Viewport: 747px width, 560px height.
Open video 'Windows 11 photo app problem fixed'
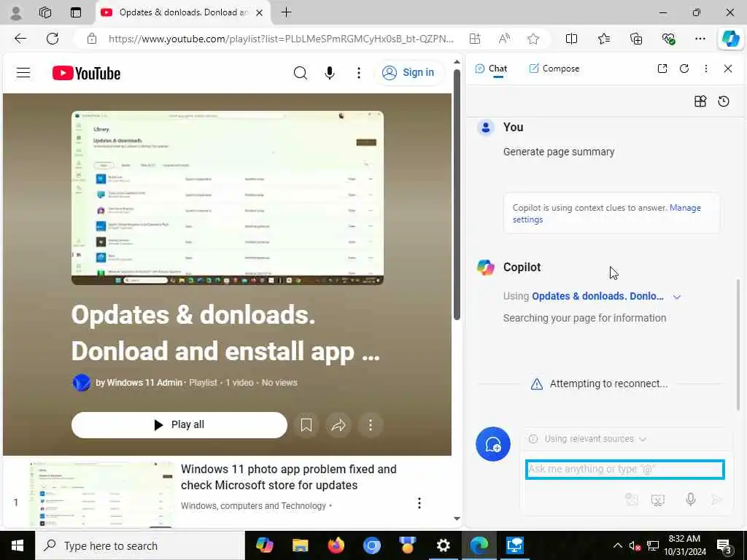click(288, 477)
